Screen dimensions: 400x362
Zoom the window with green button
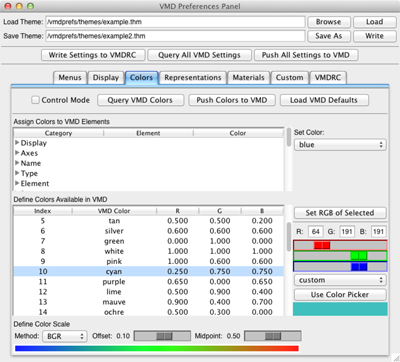tap(30, 6)
